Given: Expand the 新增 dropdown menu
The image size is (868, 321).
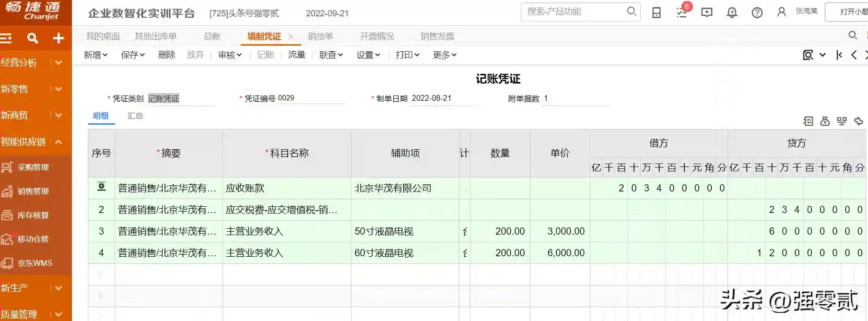Looking at the screenshot, I should point(95,55).
